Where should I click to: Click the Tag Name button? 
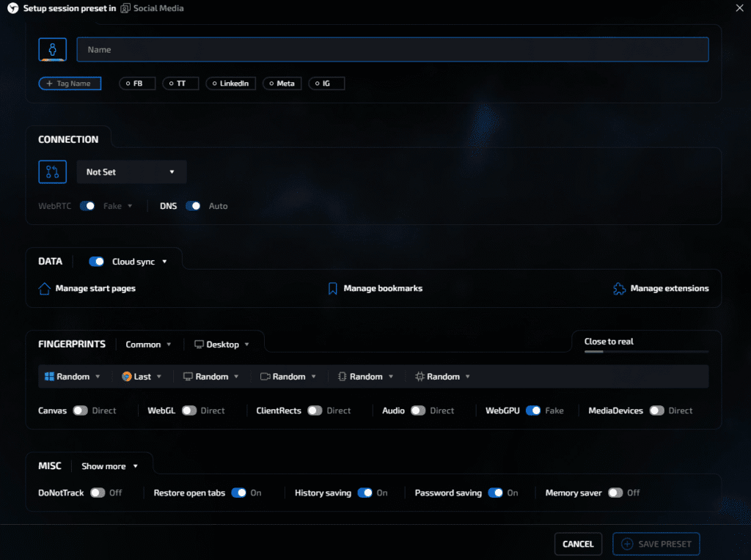point(70,83)
